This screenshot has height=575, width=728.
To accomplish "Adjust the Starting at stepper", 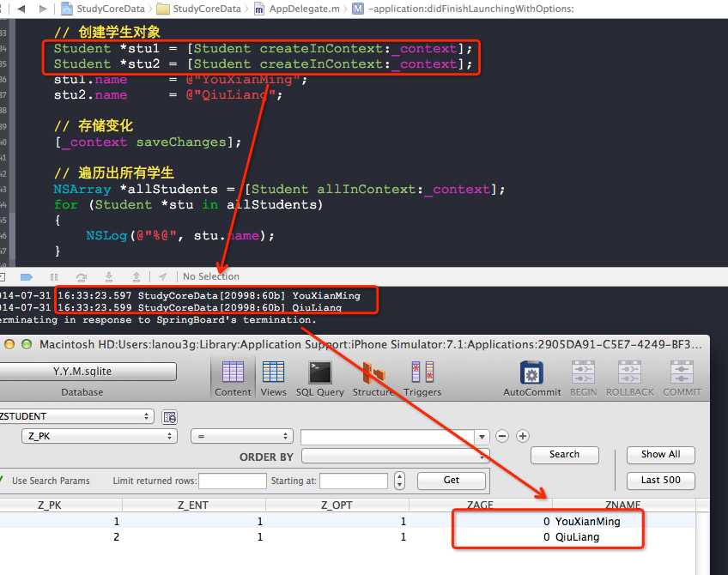I will pyautogui.click(x=399, y=481).
